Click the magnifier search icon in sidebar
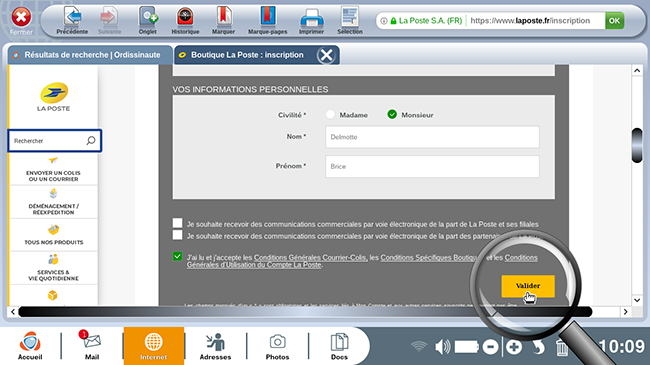Screen dimensions: 650x365 click(91, 141)
